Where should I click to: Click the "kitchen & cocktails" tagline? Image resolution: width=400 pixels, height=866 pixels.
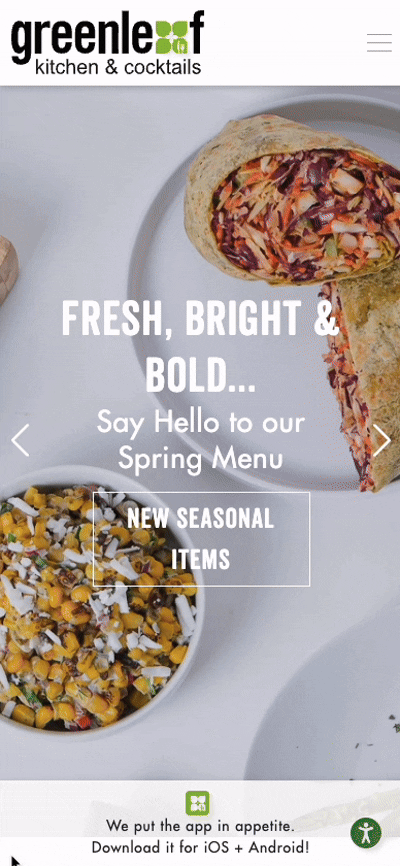118,67
